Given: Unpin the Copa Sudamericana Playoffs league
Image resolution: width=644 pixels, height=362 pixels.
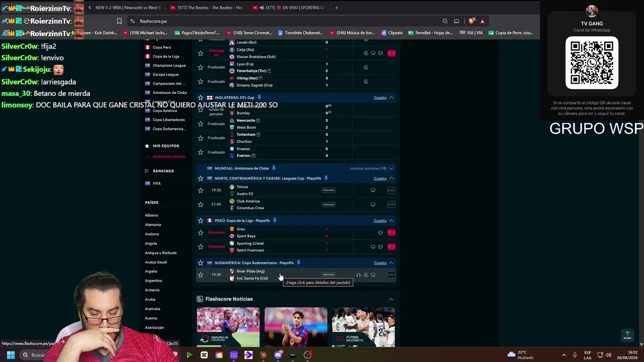Looking at the screenshot, I should 298,263.
